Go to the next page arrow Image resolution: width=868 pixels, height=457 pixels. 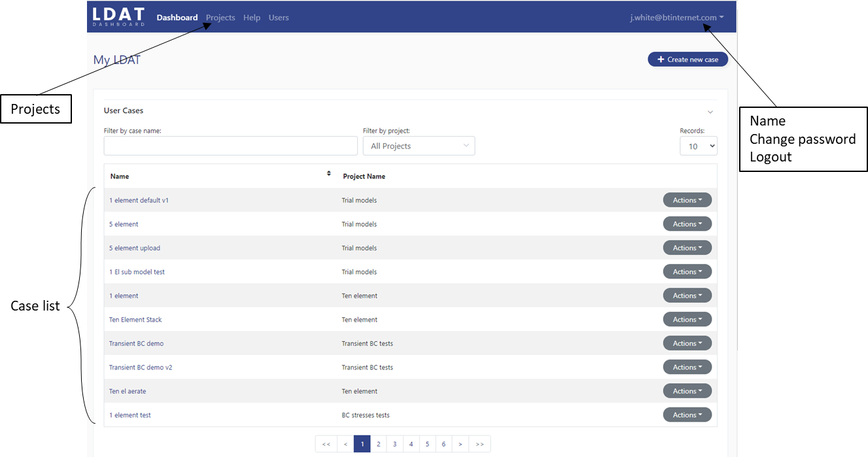tap(460, 444)
